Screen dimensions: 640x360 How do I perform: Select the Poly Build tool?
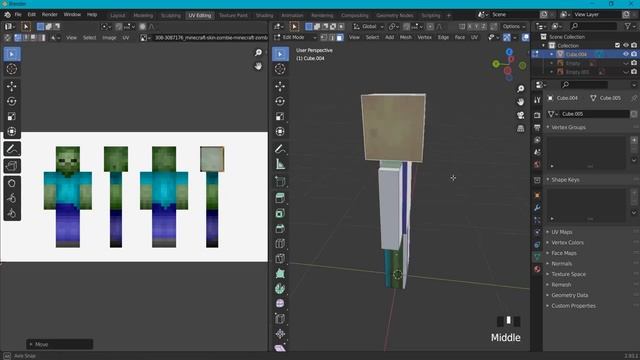280,274
